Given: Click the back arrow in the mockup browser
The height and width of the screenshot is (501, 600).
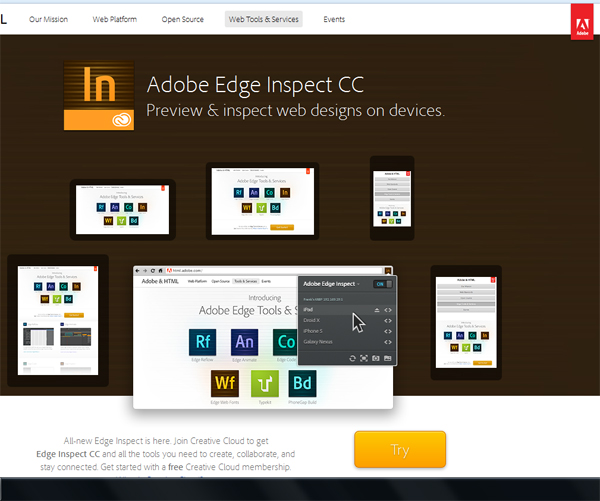Looking at the screenshot, I should click(138, 271).
